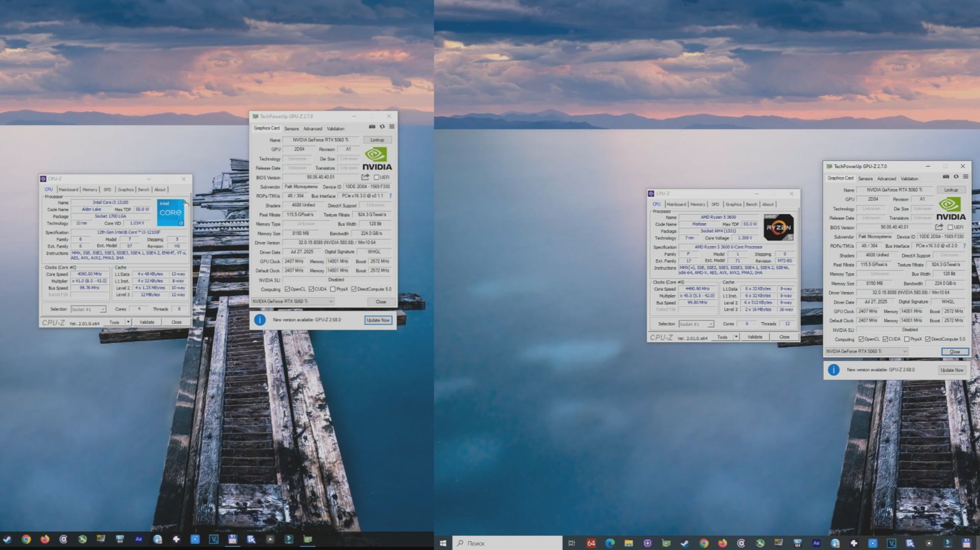Expand the Tools dropdown arrow in Ryzen CPU-Z
Viewport: 980px width, 550px height.
pos(736,337)
